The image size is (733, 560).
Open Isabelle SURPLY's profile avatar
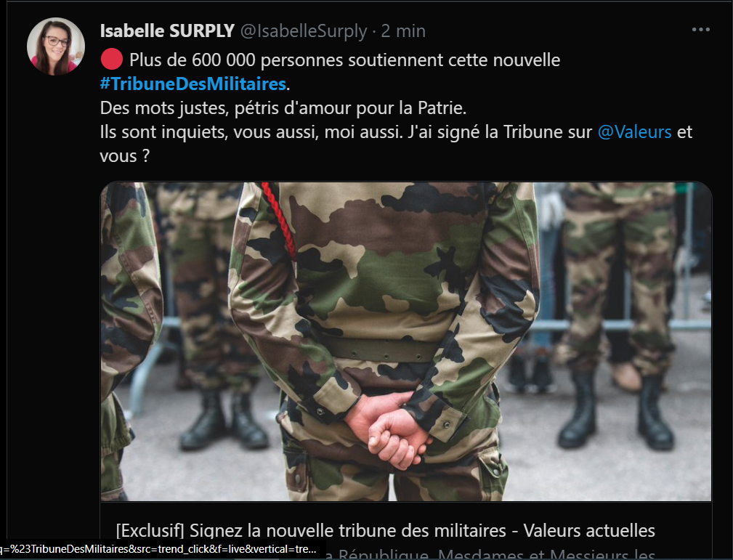(56, 46)
